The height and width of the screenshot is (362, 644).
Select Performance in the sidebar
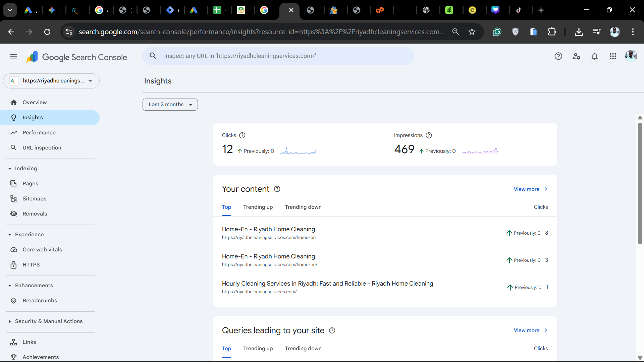click(39, 132)
